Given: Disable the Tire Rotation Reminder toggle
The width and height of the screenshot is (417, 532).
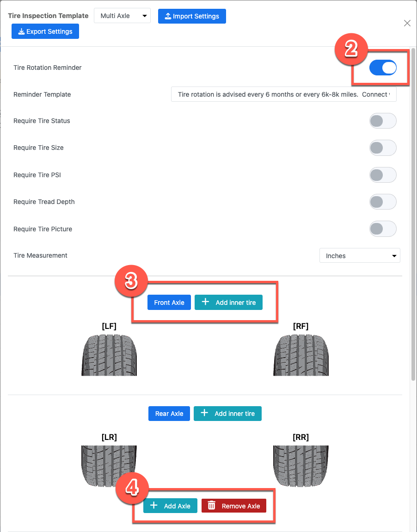Looking at the screenshot, I should pyautogui.click(x=383, y=68).
